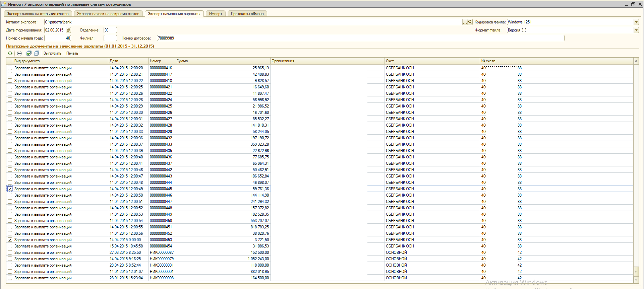Open the calendar picker for formation date

tap(68, 30)
